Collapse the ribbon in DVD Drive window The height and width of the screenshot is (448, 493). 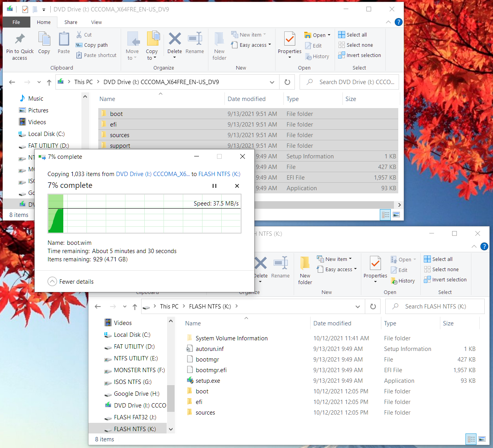pyautogui.click(x=388, y=22)
